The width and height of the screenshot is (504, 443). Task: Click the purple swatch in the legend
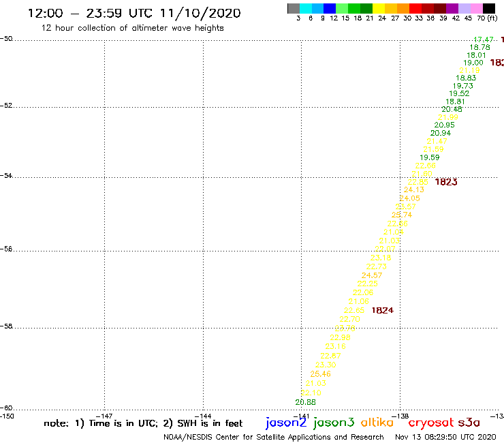click(452, 8)
